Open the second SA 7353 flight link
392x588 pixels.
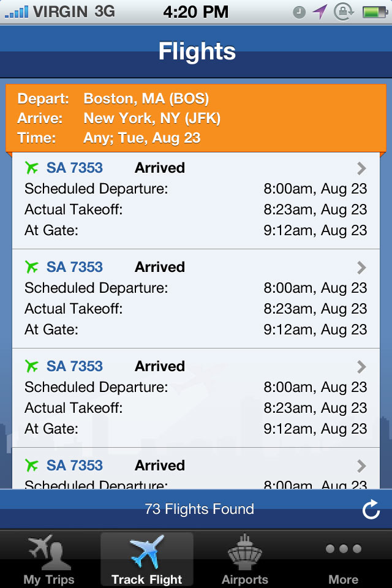pyautogui.click(x=75, y=267)
